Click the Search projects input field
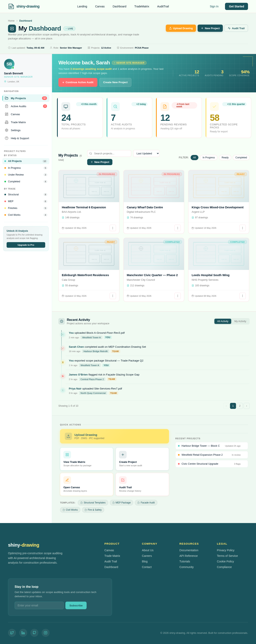Image resolution: width=256 pixels, height=644 pixels. point(109,154)
